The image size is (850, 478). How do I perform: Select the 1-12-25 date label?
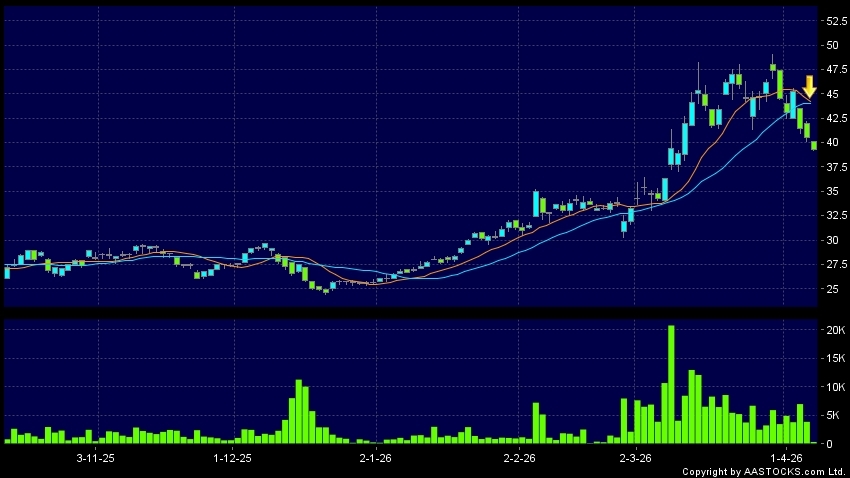coord(232,457)
